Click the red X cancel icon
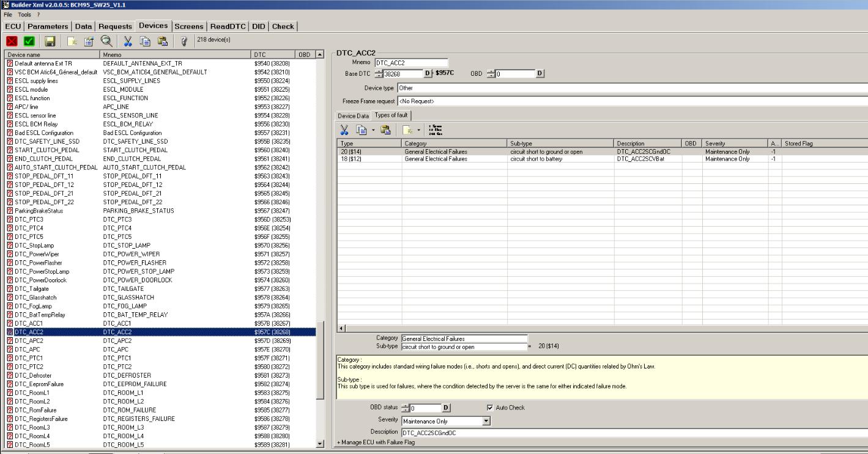Viewport: 868px width, 454px height. [x=12, y=41]
